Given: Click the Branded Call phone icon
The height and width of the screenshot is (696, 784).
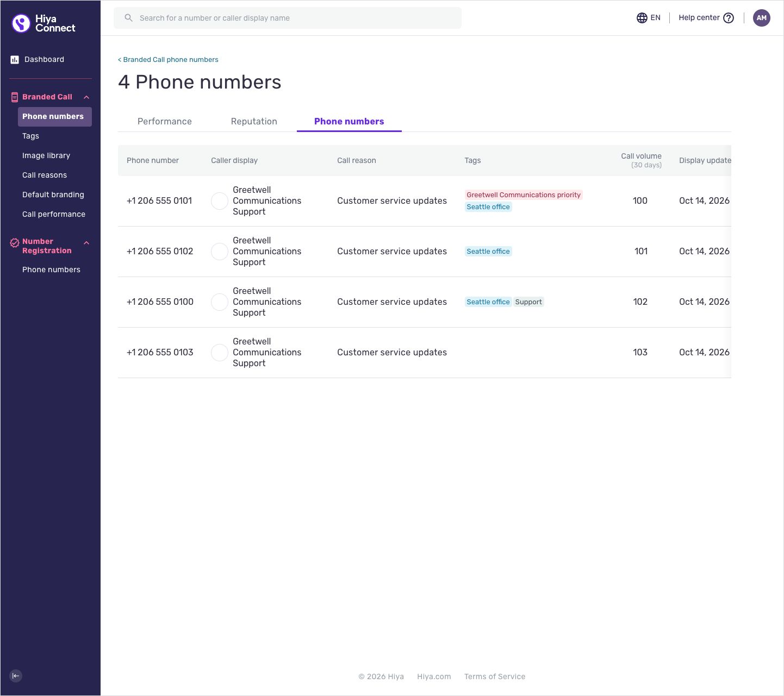Looking at the screenshot, I should [x=15, y=97].
